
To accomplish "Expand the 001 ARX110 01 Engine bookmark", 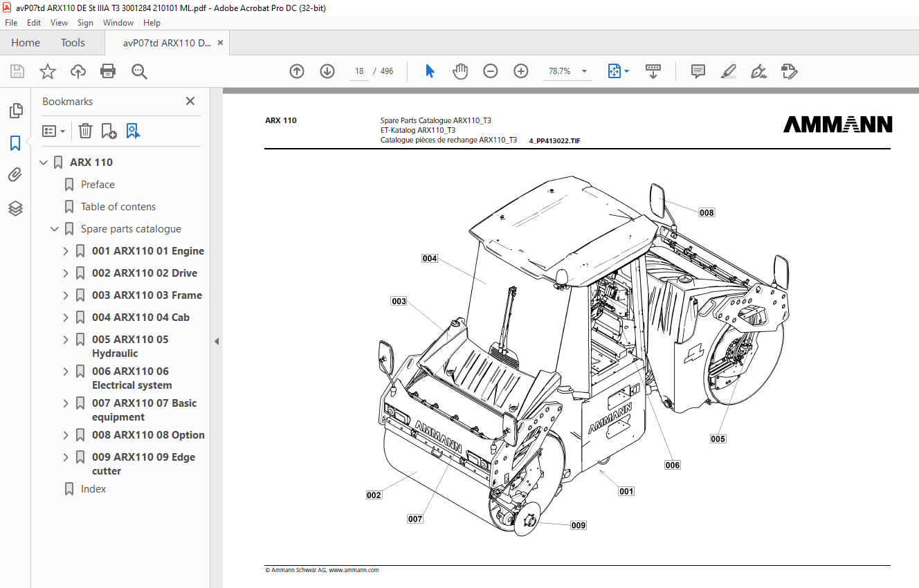I will click(66, 251).
